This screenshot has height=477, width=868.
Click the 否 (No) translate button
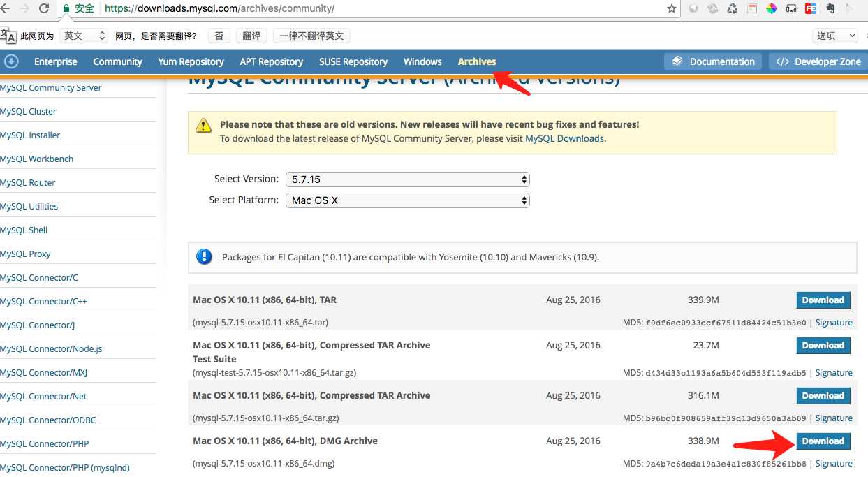(x=219, y=36)
